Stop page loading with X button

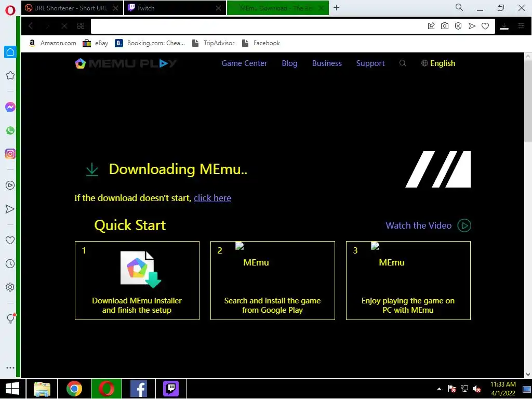(64, 26)
